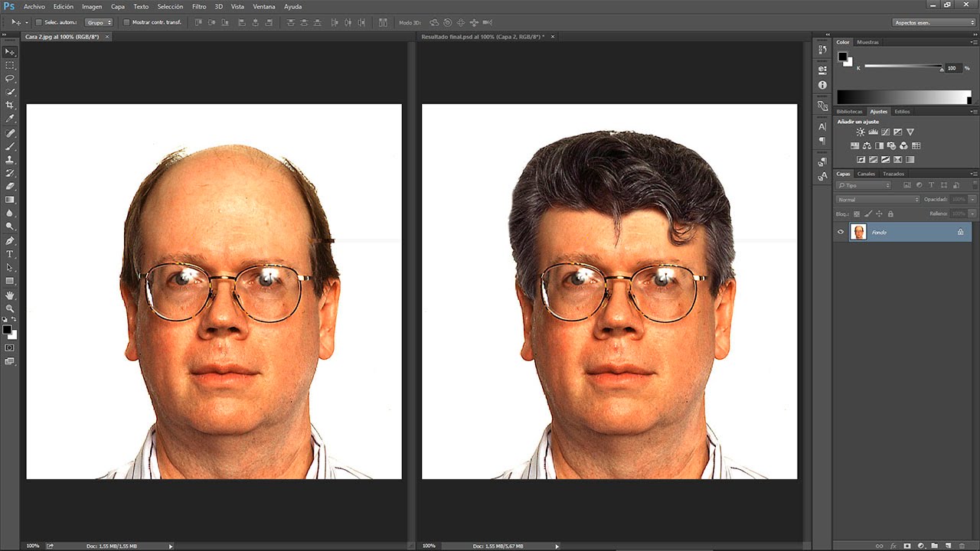Toggle Quick Mask mode

[10, 347]
